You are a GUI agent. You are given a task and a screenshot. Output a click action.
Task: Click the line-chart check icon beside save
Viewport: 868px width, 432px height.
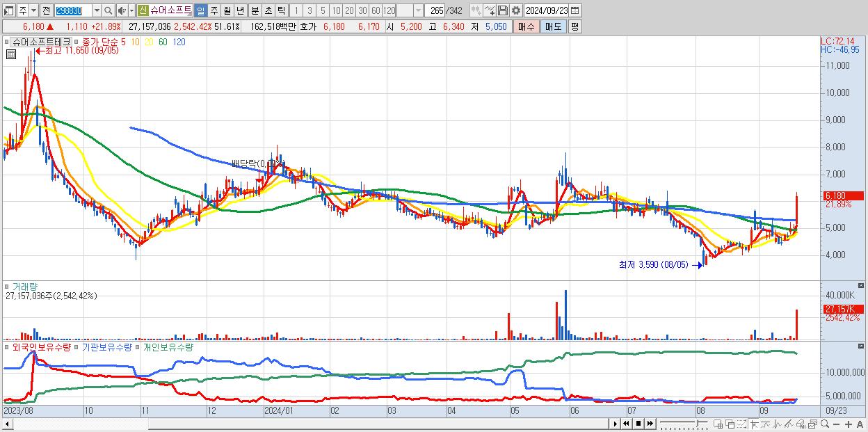pyautogui.click(x=490, y=10)
